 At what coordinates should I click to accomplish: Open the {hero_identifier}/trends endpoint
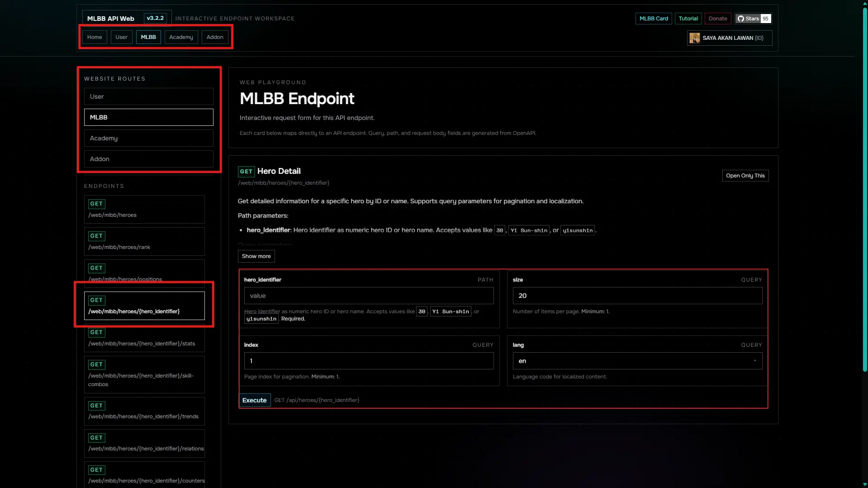point(144,411)
